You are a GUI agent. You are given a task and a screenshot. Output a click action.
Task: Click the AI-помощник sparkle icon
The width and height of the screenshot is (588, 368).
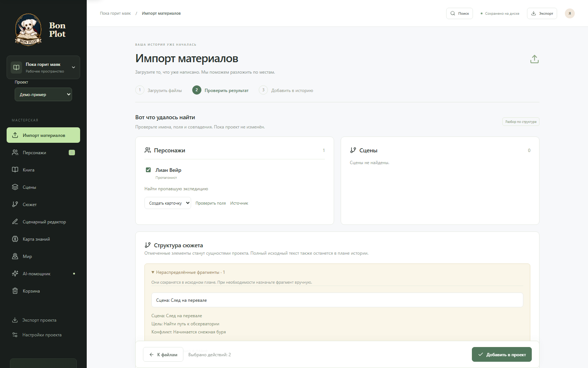[15, 273]
